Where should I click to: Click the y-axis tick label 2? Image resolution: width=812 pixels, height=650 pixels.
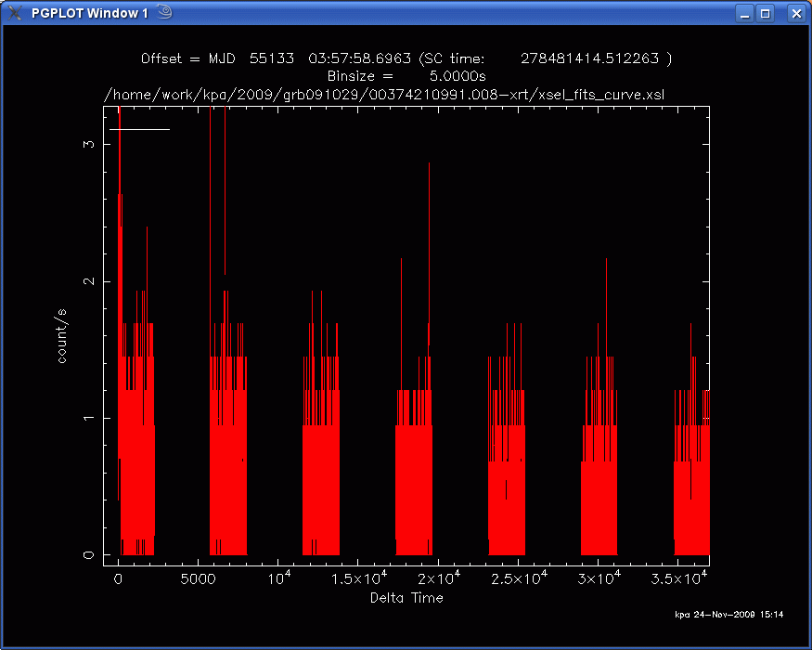click(91, 281)
